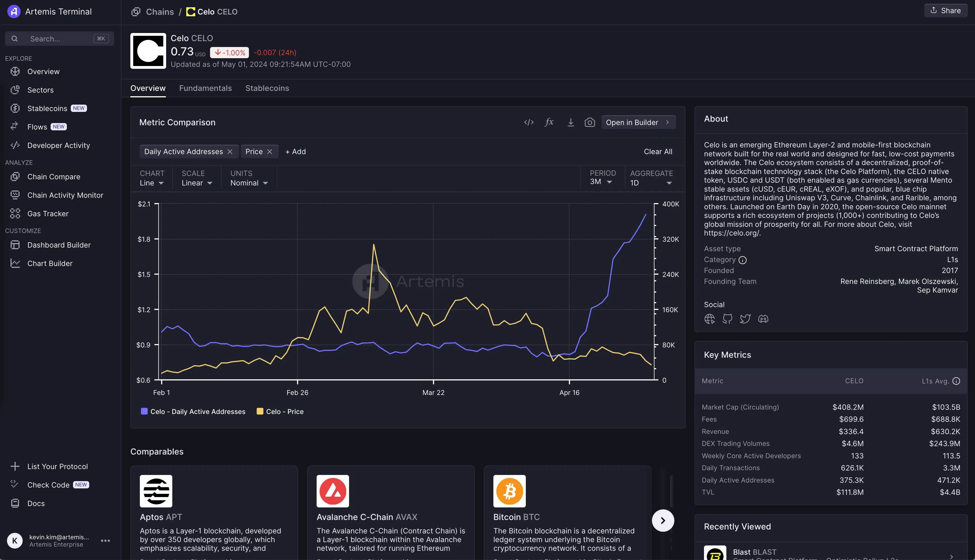Click the Weekly Core Active Developers label
Image resolution: width=975 pixels, height=560 pixels.
point(751,456)
